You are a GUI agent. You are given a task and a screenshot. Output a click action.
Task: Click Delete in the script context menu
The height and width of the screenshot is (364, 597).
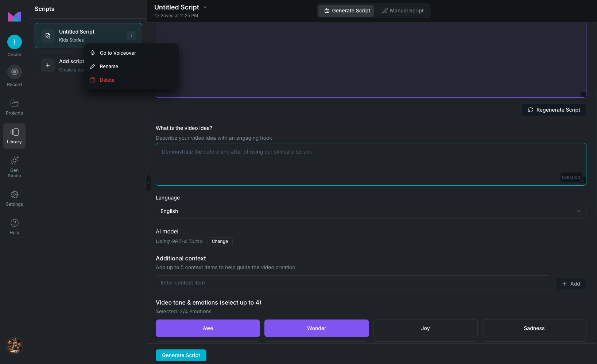click(x=107, y=80)
